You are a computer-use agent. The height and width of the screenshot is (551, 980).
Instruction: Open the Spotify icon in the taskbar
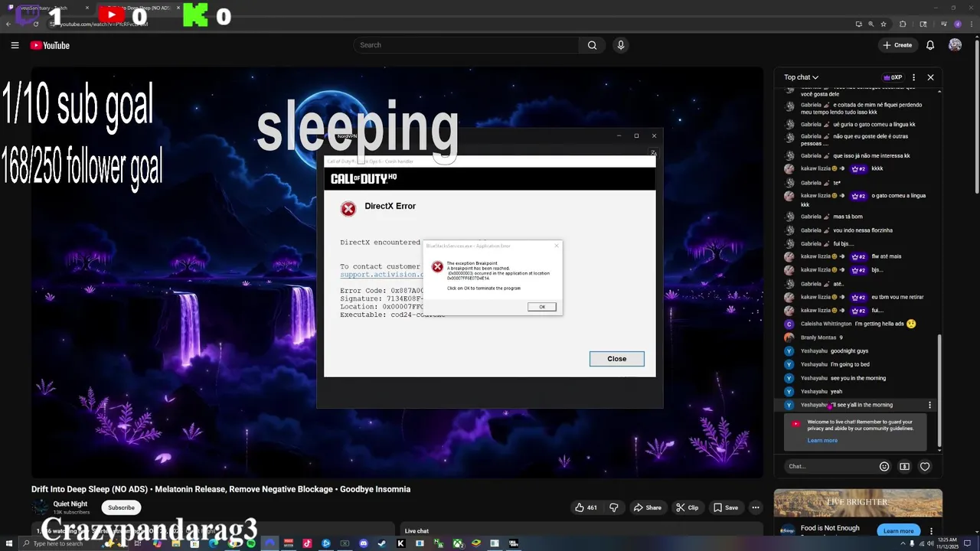click(251, 543)
